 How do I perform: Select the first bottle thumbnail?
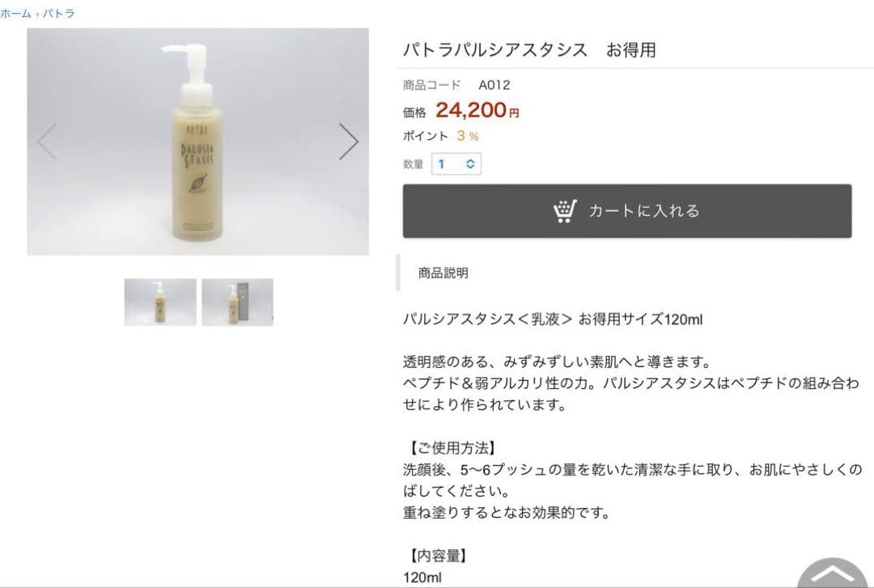[x=160, y=302]
